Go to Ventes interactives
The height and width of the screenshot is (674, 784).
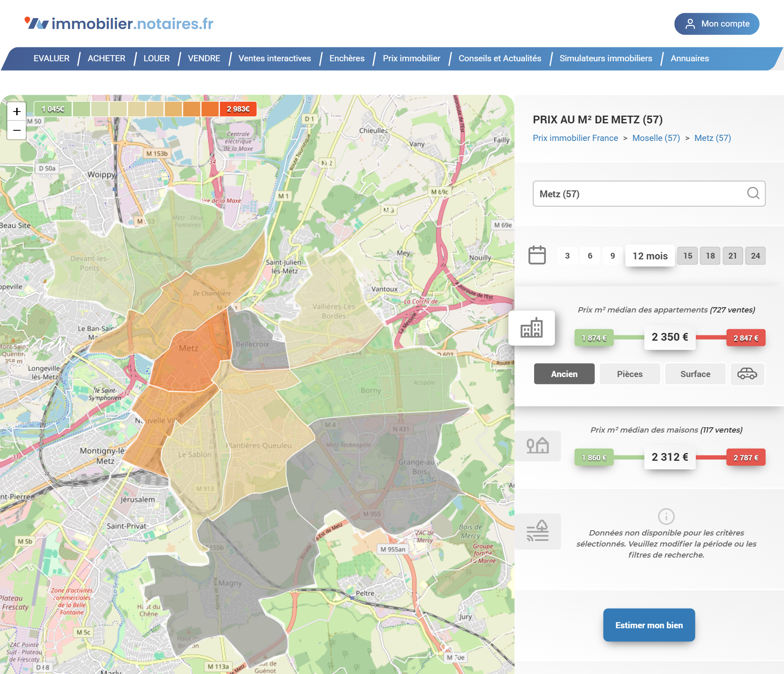[275, 58]
